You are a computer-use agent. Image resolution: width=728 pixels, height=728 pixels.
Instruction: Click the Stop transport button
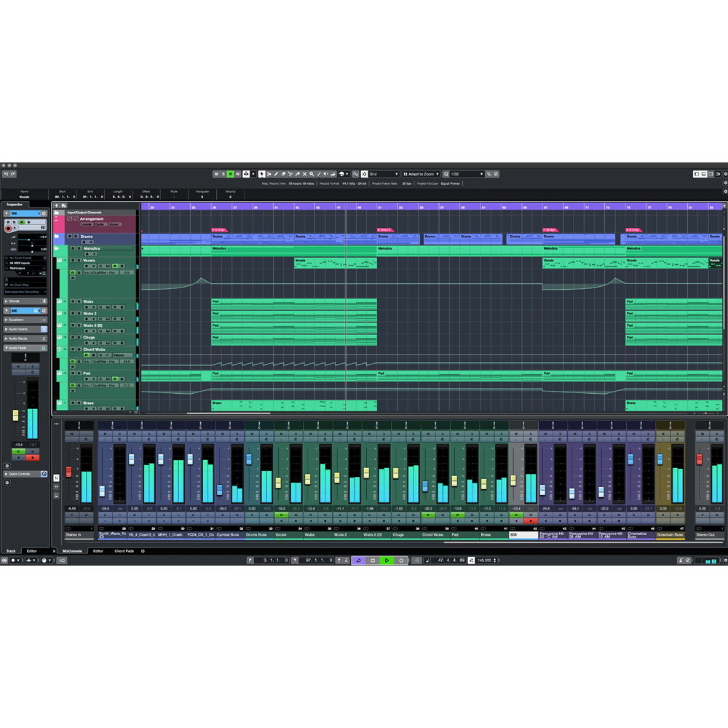[x=372, y=561]
